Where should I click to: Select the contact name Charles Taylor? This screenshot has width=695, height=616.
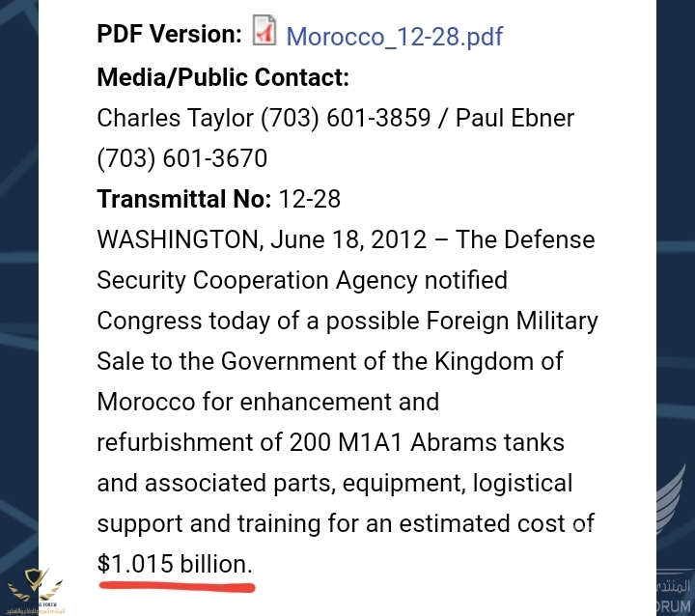click(174, 118)
